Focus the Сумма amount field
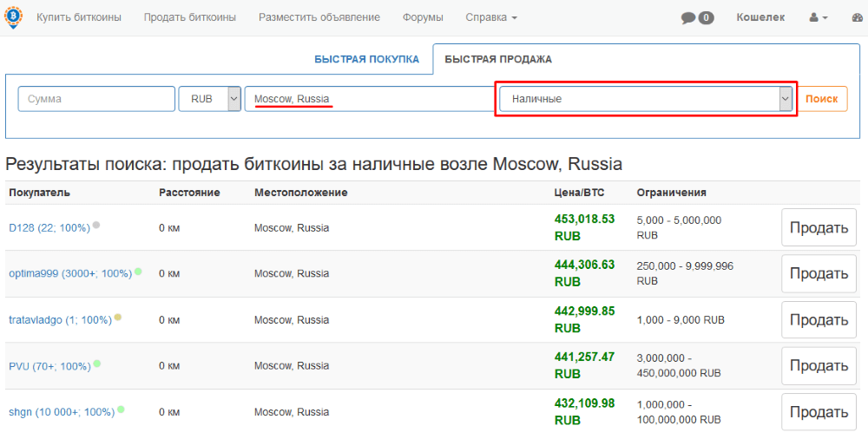 click(x=96, y=99)
